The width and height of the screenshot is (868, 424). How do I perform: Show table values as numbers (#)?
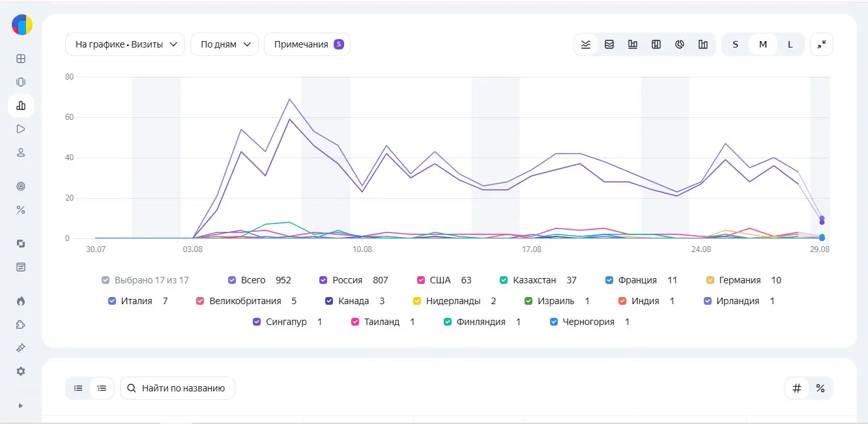click(x=796, y=388)
